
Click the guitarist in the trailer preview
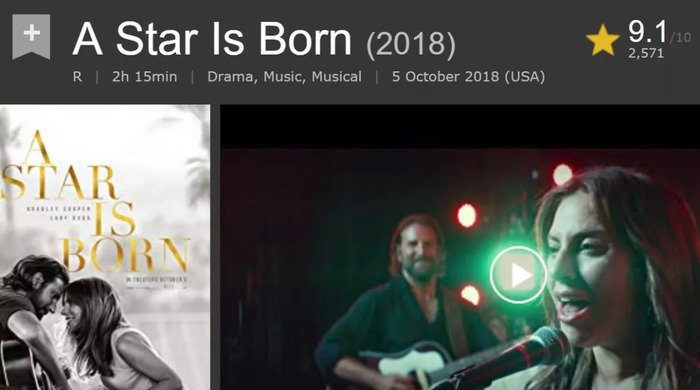(x=402, y=303)
